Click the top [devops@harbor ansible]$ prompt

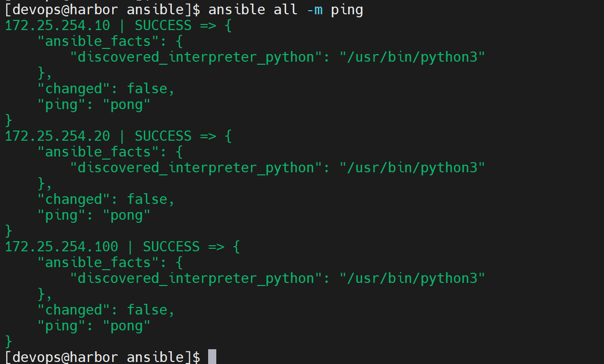pos(103,10)
